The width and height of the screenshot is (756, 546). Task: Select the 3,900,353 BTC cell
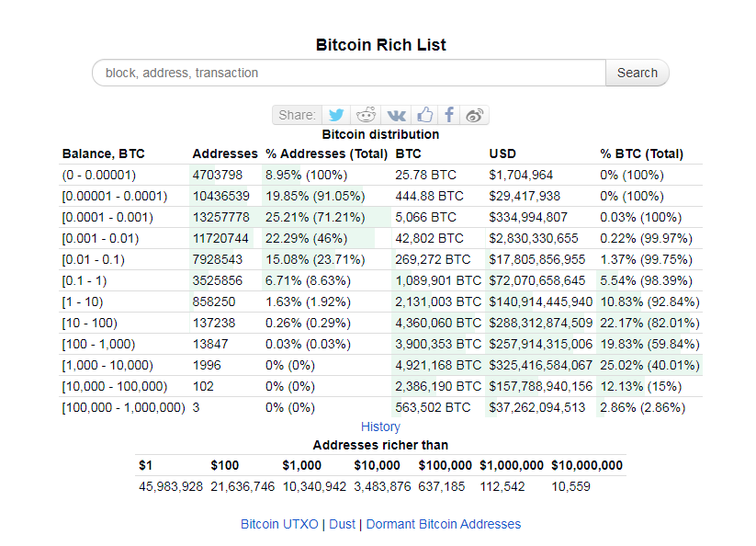point(438,345)
